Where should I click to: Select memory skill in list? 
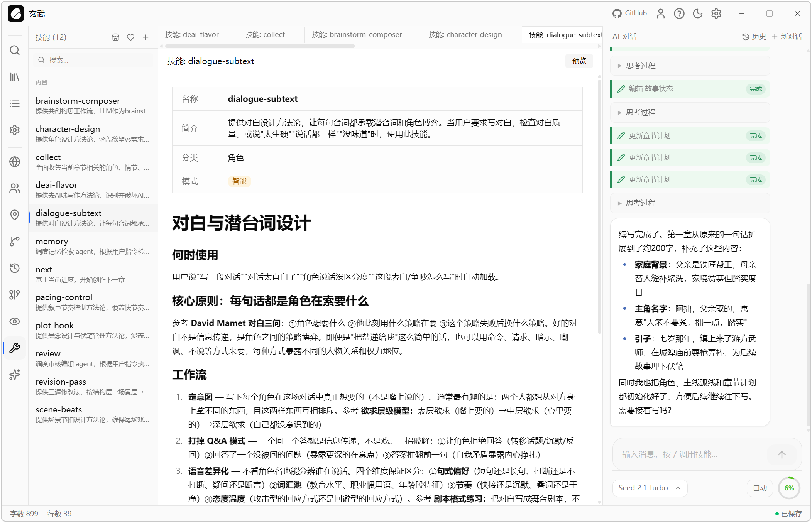(93, 246)
